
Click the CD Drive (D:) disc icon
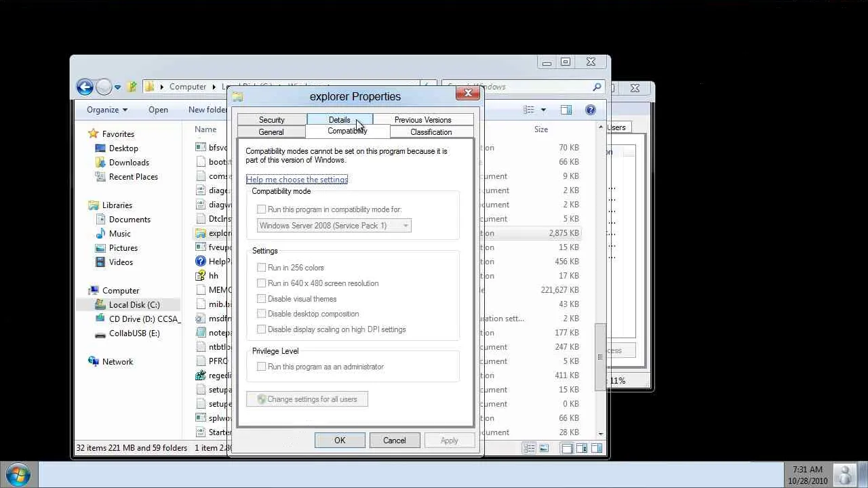click(100, 319)
